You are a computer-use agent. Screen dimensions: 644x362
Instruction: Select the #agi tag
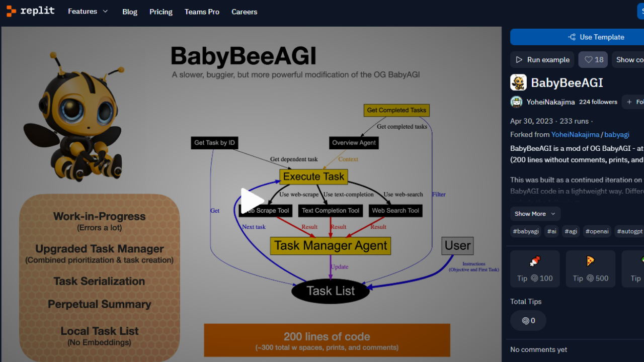click(x=571, y=231)
